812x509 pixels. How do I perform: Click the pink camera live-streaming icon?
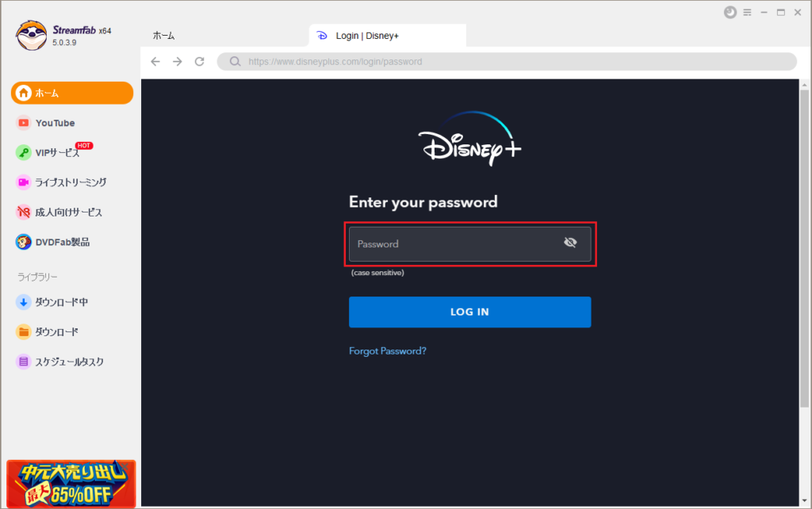click(23, 182)
